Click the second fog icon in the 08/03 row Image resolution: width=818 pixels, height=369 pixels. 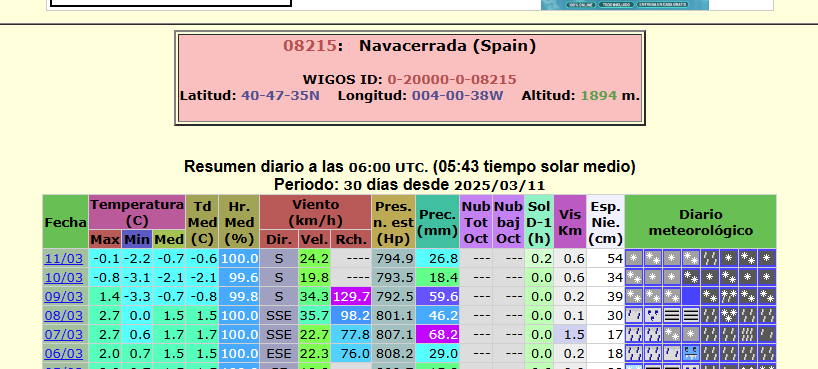coord(691,315)
